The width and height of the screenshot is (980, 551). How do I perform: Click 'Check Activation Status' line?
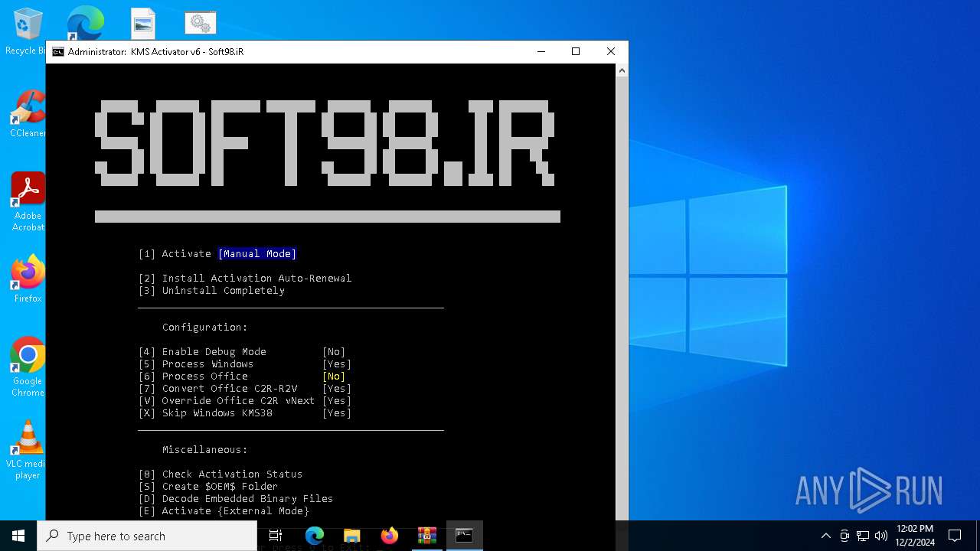point(220,474)
